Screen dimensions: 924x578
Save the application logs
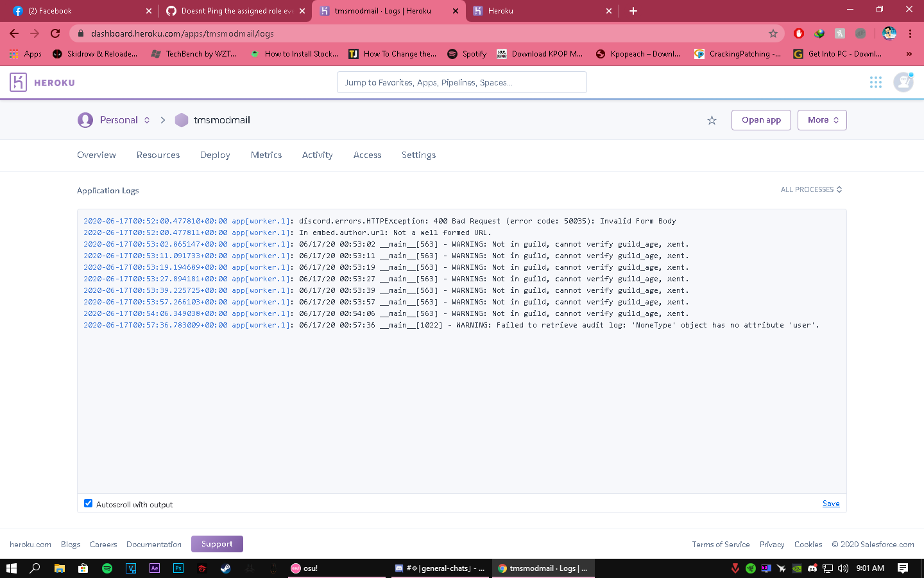pyautogui.click(x=831, y=504)
